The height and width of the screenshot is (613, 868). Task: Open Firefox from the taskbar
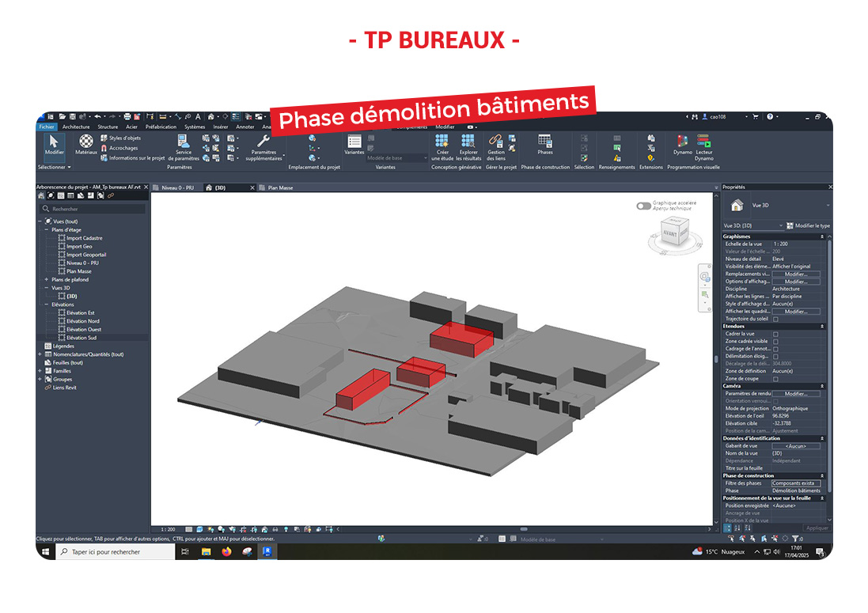(226, 551)
